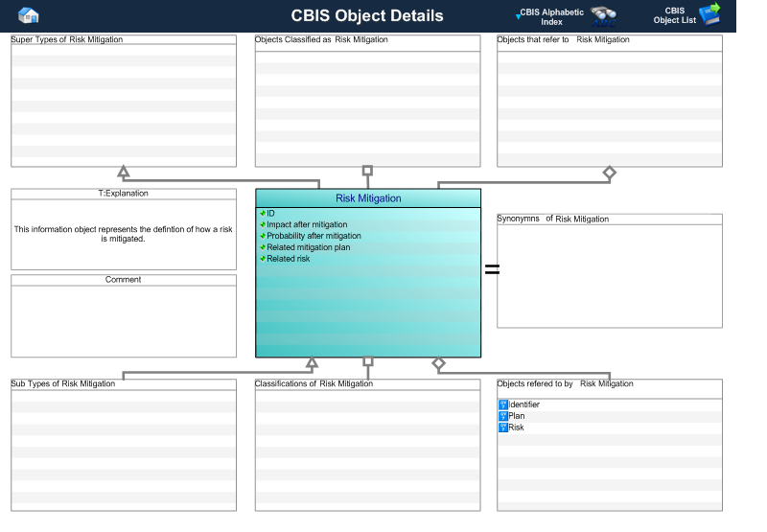767x532 pixels.
Task: Select the Risk Mitigation object title
Action: tap(368, 198)
